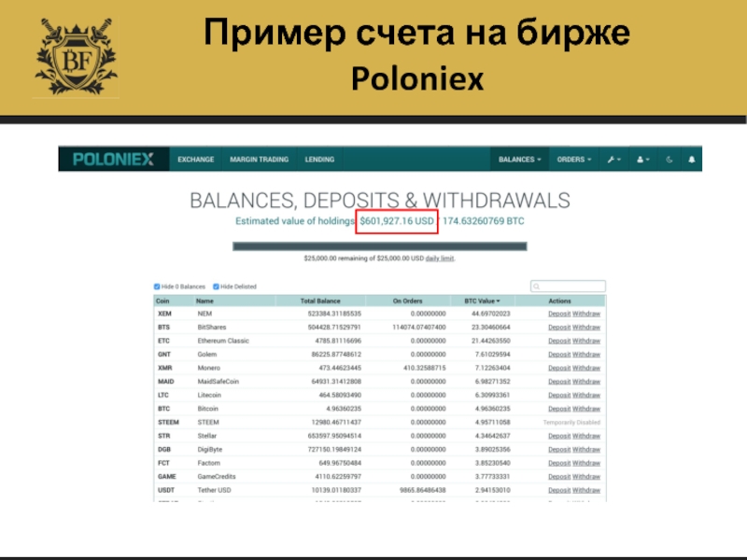Viewport: 747px width, 560px height.
Task: Click Deposit for Golem
Action: [559, 355]
